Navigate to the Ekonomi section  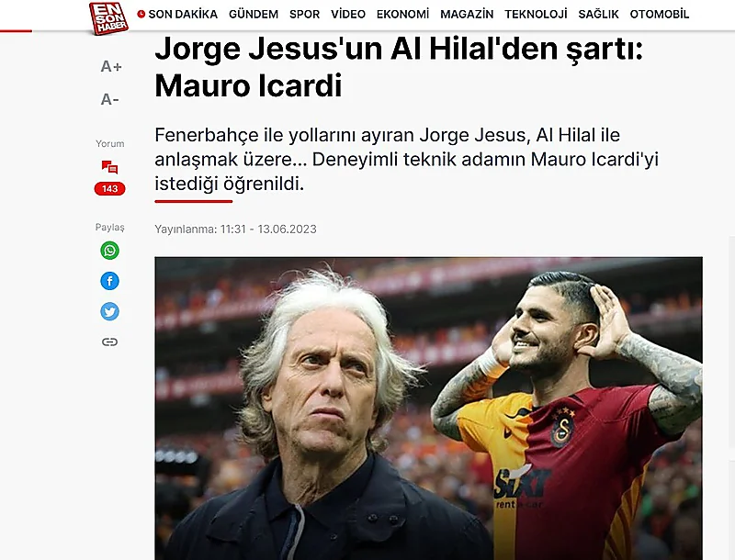402,15
